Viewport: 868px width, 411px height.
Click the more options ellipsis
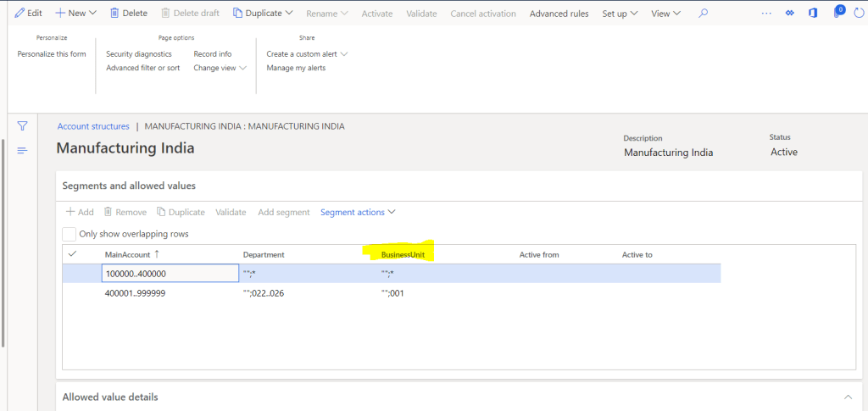[x=766, y=14]
